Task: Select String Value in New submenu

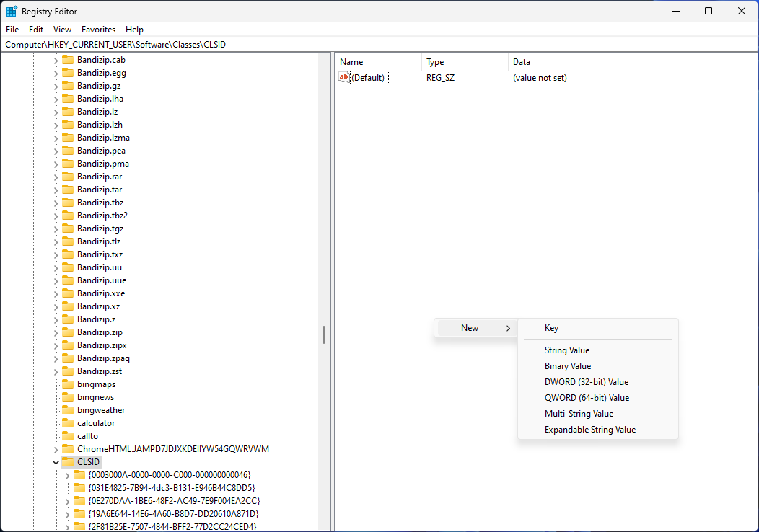Action: click(x=598, y=350)
